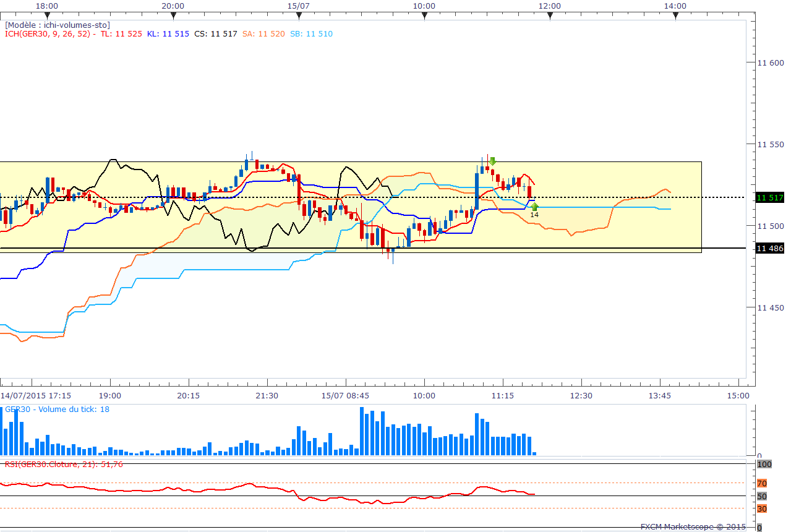Image resolution: width=791 pixels, height=532 pixels.
Task: Click the SA: 11 520 value
Action: [x=263, y=33]
